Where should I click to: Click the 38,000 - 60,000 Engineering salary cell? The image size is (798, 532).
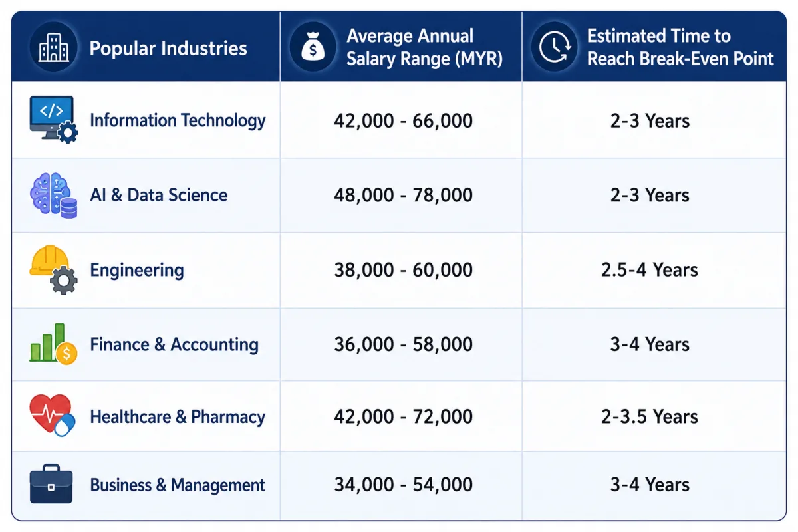[x=404, y=270]
